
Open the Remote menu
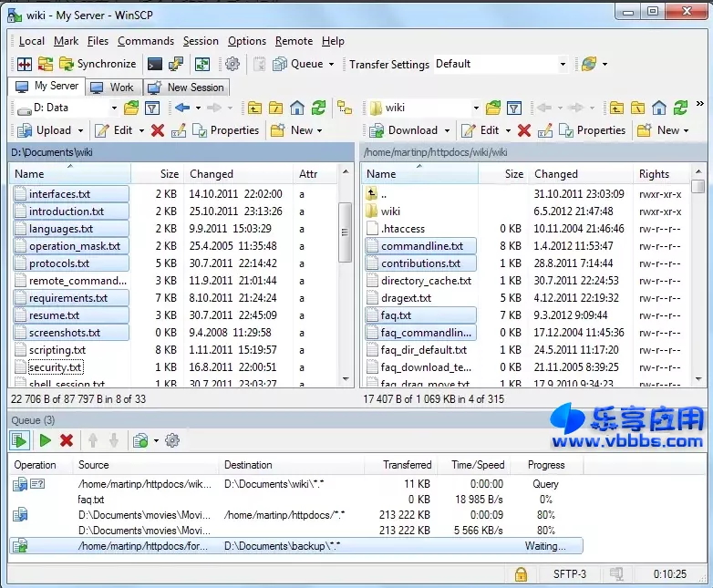tap(294, 41)
